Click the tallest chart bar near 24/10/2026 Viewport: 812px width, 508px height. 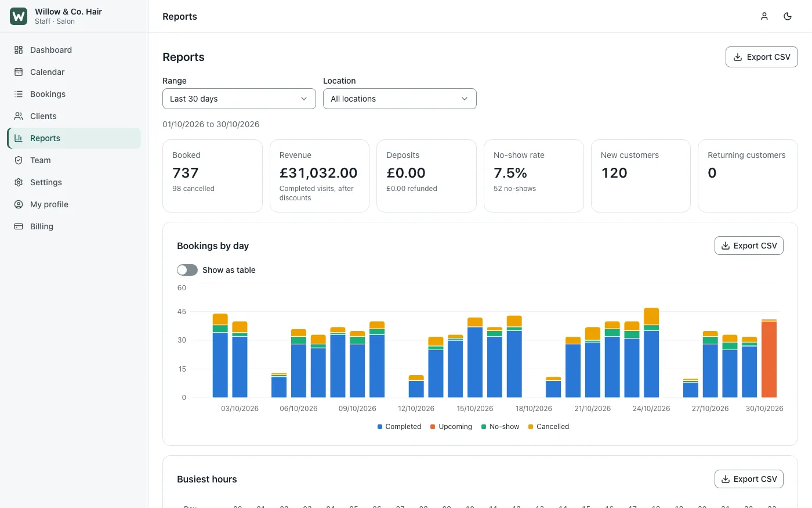click(651, 352)
